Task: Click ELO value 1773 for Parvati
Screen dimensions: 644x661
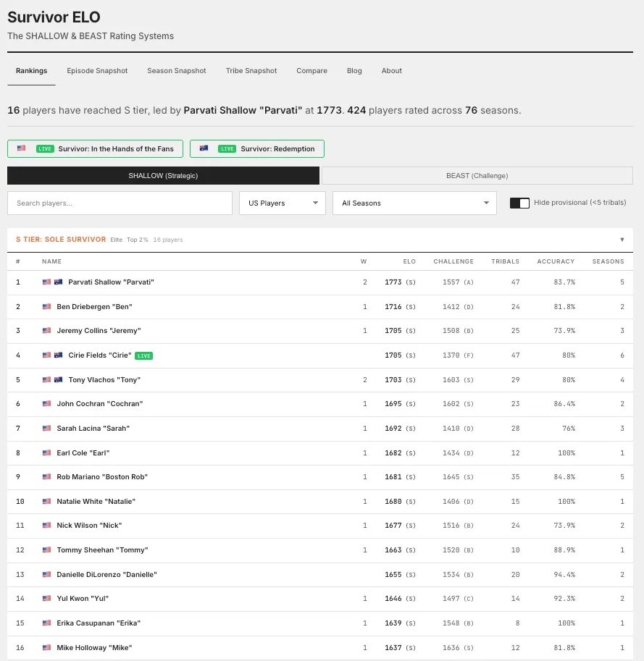Action: coord(393,282)
